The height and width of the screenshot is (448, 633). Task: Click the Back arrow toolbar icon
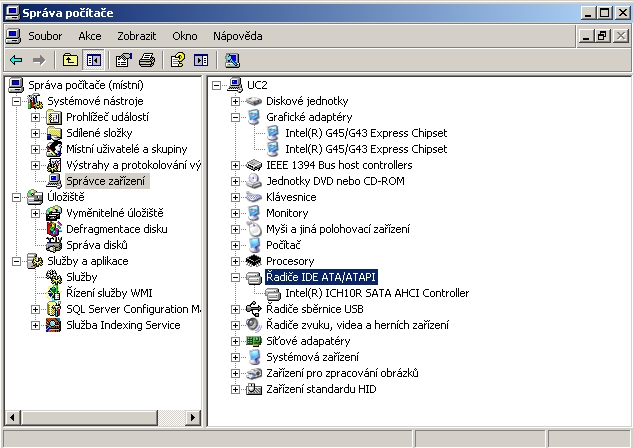click(16, 61)
